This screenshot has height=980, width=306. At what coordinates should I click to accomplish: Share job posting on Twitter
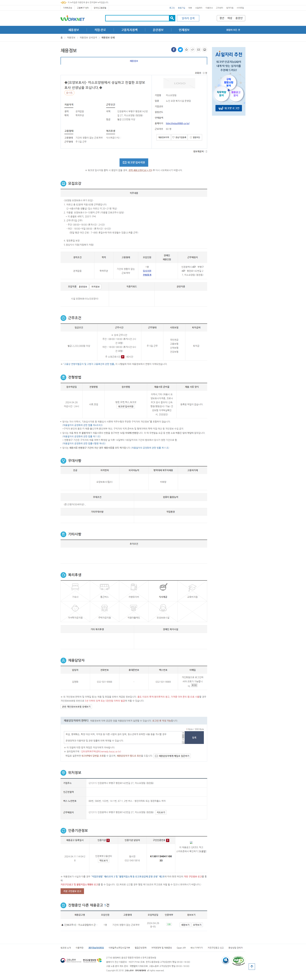(180, 50)
